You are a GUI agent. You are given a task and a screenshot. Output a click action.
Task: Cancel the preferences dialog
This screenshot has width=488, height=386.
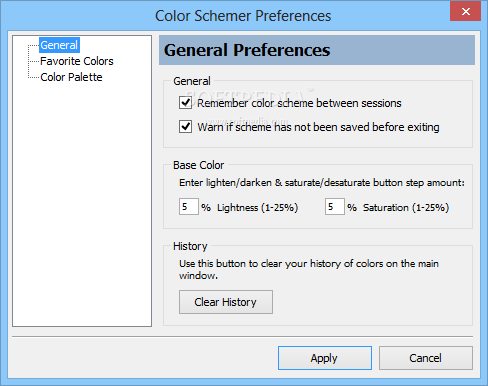point(426,358)
